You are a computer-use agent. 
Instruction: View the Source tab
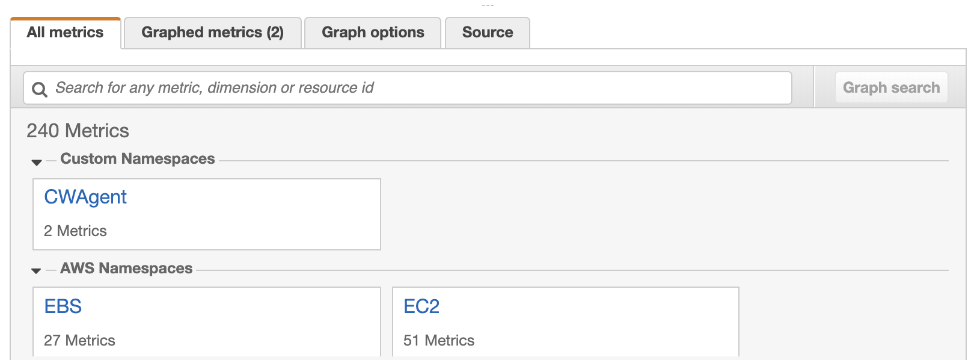pos(487,33)
